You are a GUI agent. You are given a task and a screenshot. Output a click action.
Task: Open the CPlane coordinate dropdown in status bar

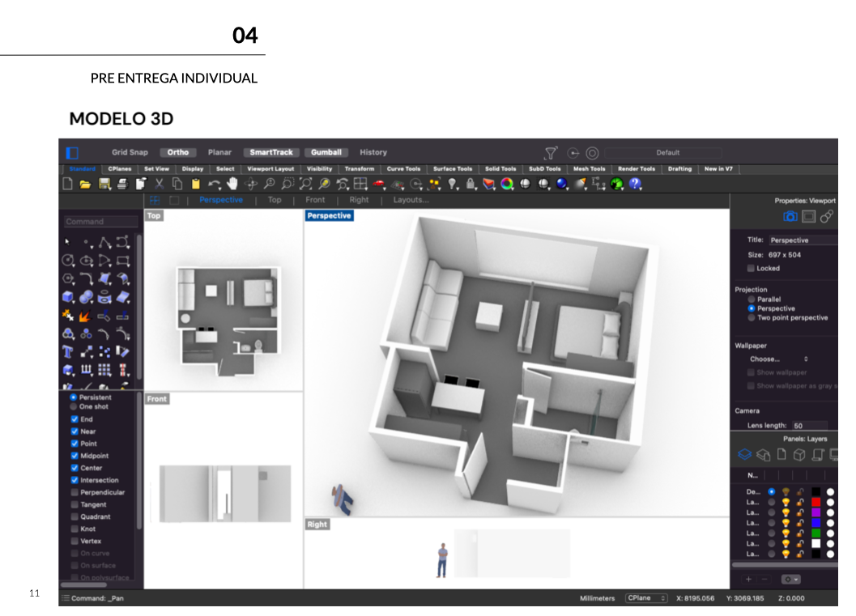(x=646, y=598)
